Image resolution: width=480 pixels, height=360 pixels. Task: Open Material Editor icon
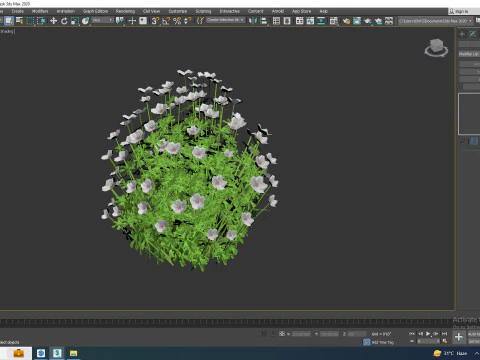[x=334, y=21]
